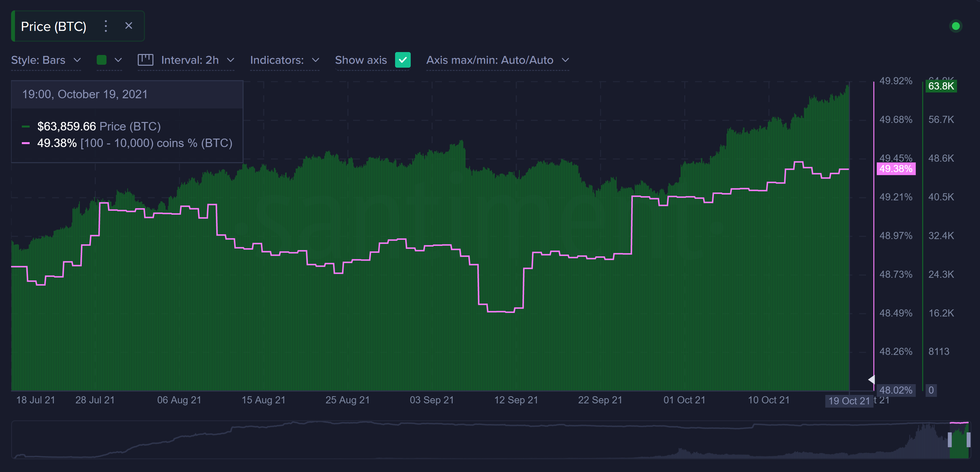Expand the color picker chevron
Screen dimensions: 980x472
118,60
